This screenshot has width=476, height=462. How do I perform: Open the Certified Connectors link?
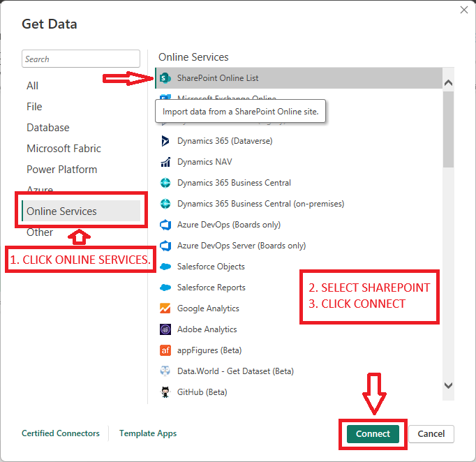pyautogui.click(x=61, y=433)
